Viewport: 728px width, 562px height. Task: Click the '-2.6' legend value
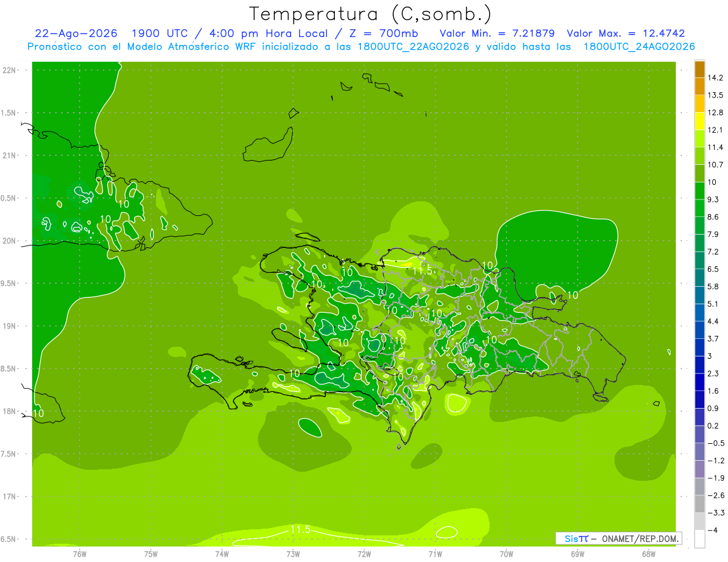point(715,495)
